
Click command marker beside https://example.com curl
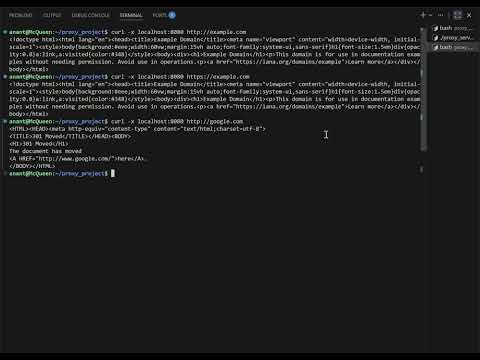pyautogui.click(x=5, y=77)
